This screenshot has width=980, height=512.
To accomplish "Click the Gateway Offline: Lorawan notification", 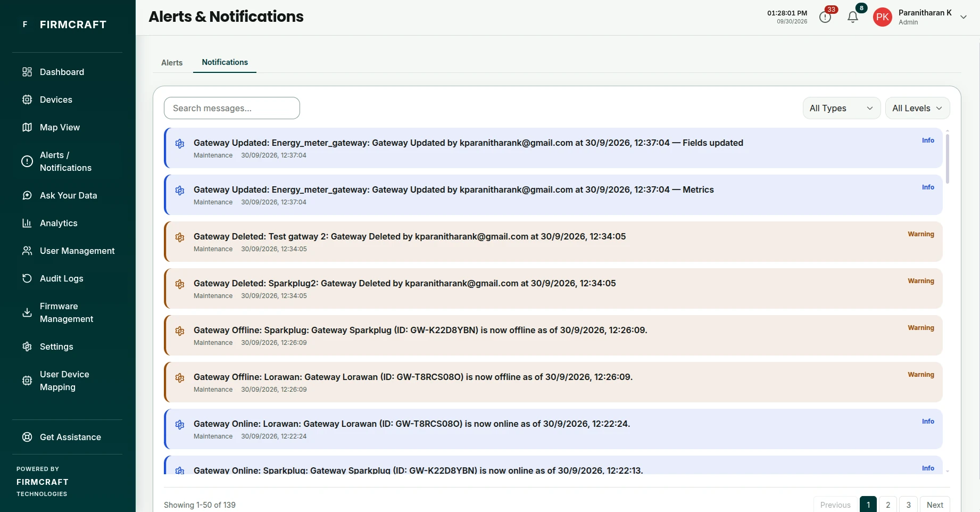I will click(x=553, y=382).
